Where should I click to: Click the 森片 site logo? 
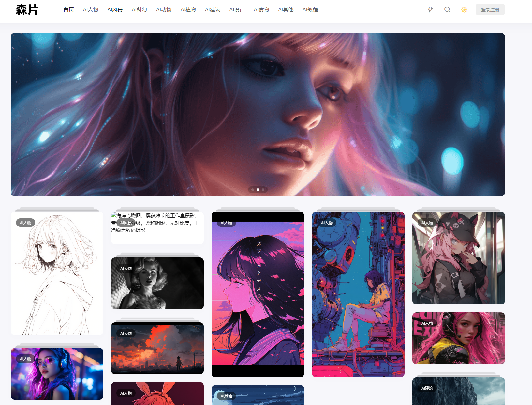tap(27, 10)
